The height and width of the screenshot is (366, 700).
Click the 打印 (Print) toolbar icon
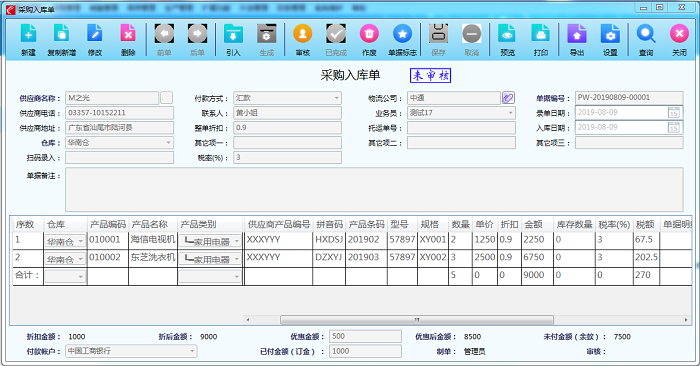[541, 34]
